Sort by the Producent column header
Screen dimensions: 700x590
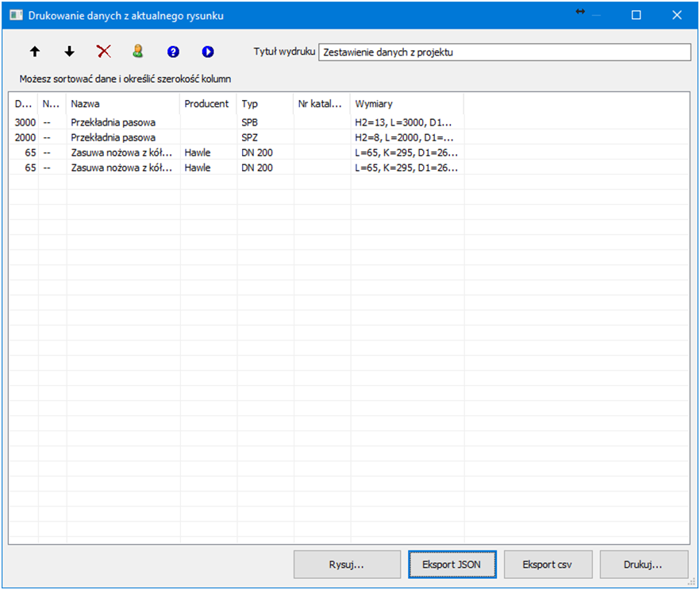point(207,104)
